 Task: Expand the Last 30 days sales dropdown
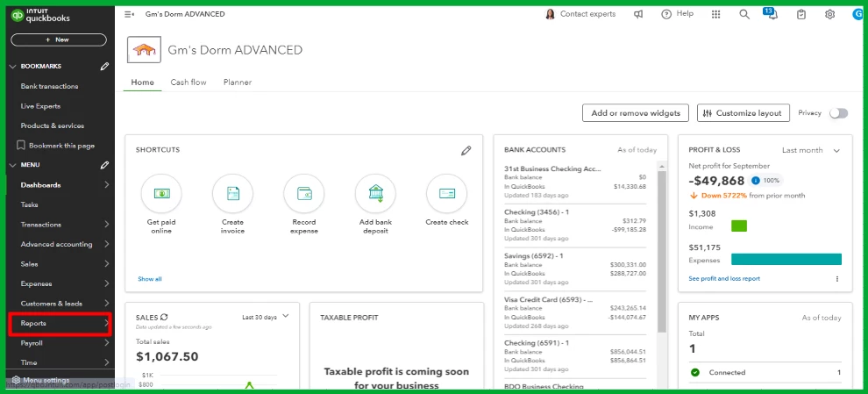pyautogui.click(x=266, y=317)
